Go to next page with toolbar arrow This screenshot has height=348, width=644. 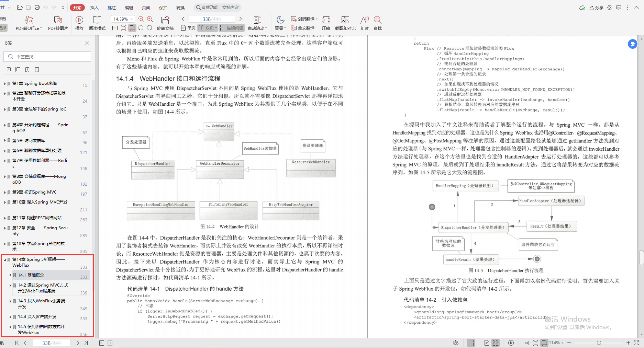pos(241,19)
